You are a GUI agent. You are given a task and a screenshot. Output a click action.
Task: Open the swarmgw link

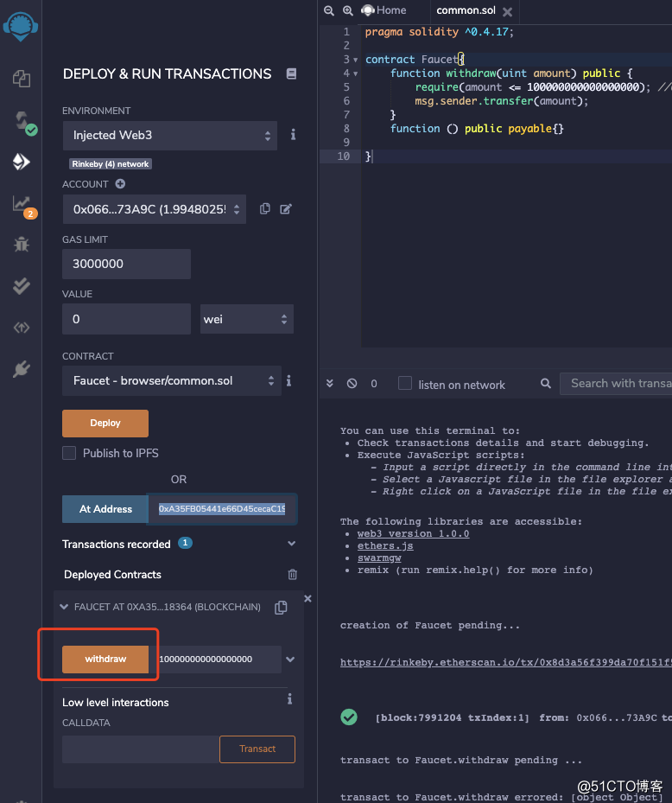378,558
